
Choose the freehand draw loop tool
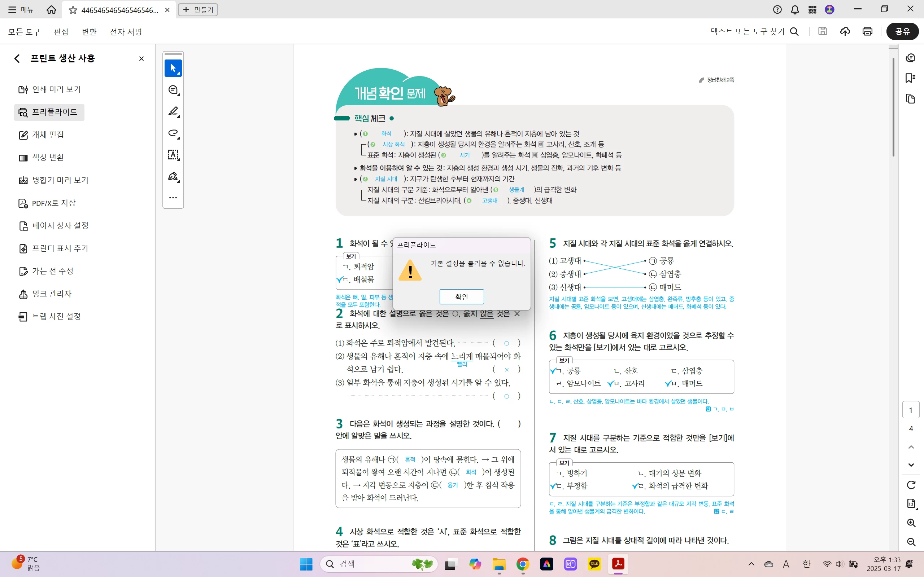173,133
